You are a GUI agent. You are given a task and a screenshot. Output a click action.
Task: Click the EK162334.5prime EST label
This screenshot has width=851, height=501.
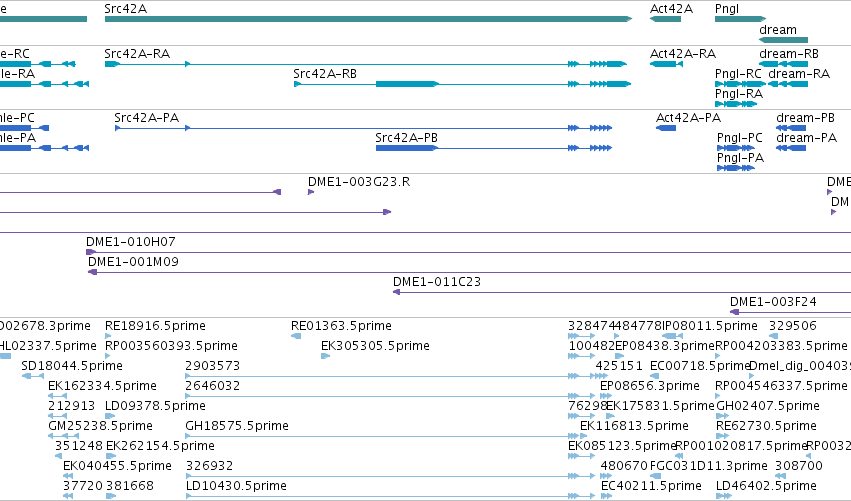[x=103, y=386]
